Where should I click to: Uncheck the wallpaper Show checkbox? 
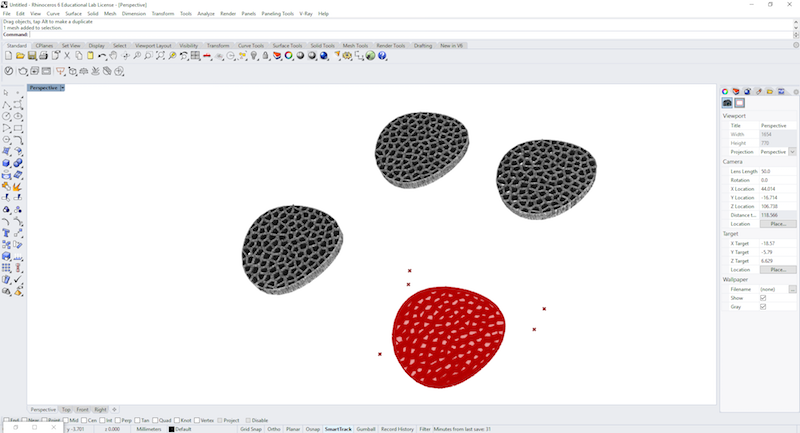pos(763,298)
